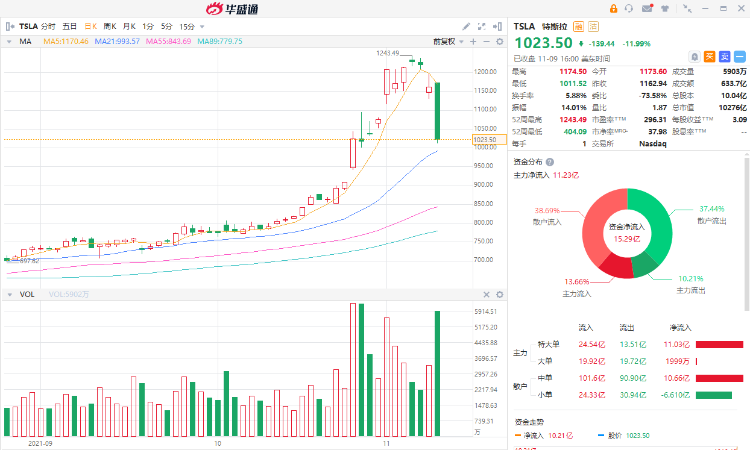The height and width of the screenshot is (450, 750).
Task: Expand the MA indicator dropdown arrow
Action: [9, 42]
